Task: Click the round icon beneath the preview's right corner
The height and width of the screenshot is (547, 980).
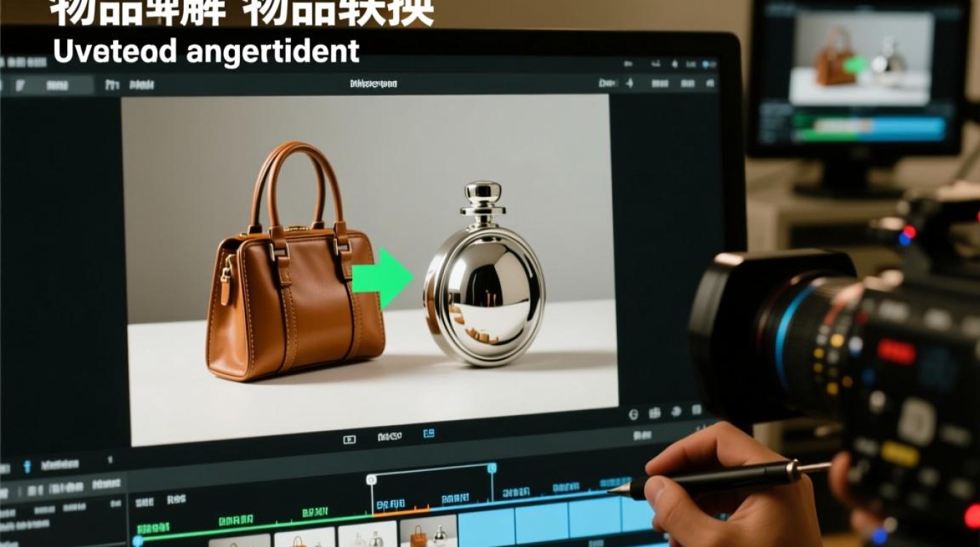Action: 632,414
